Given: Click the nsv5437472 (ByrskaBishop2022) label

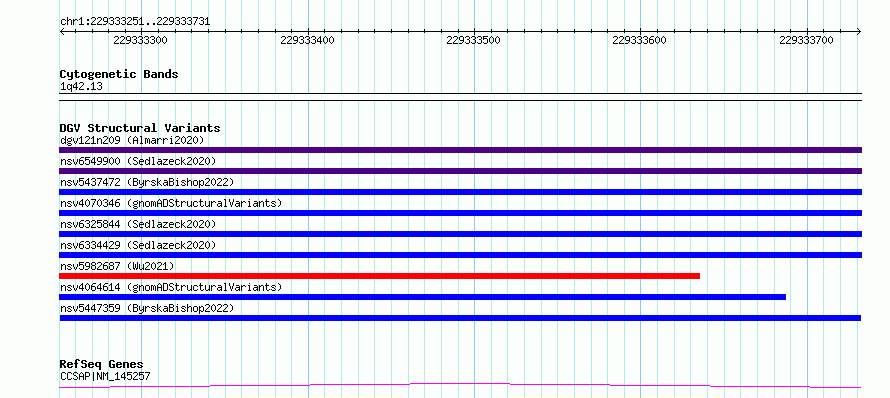Looking at the screenshot, I should tap(146, 182).
